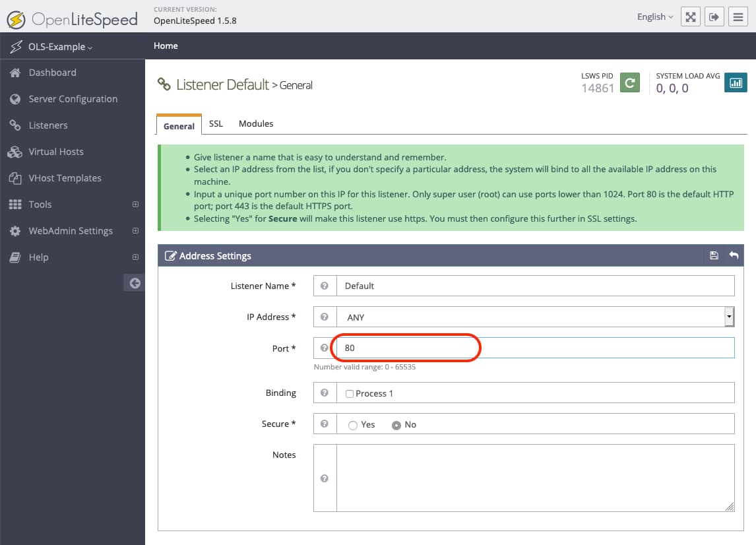Viewport: 756px width, 545px height.
Task: Click the lightning bolt icon beside OLS-Example
Action: point(16,47)
